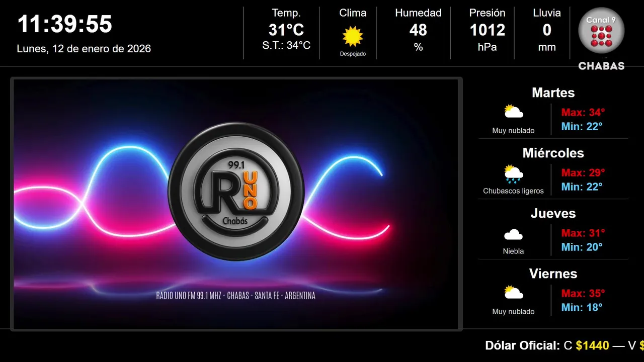Viewport: 644px width, 362px height.
Task: Click the humidity value 48
Action: tap(418, 30)
